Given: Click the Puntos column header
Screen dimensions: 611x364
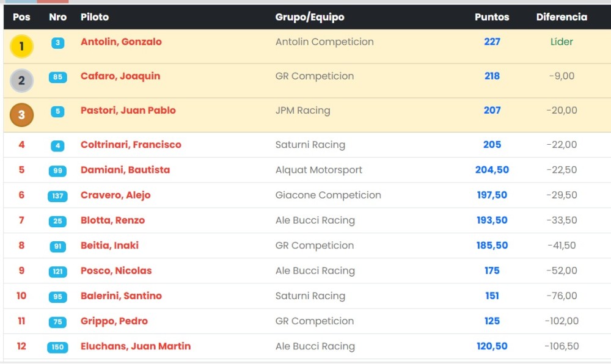Looking at the screenshot, I should (x=492, y=17).
